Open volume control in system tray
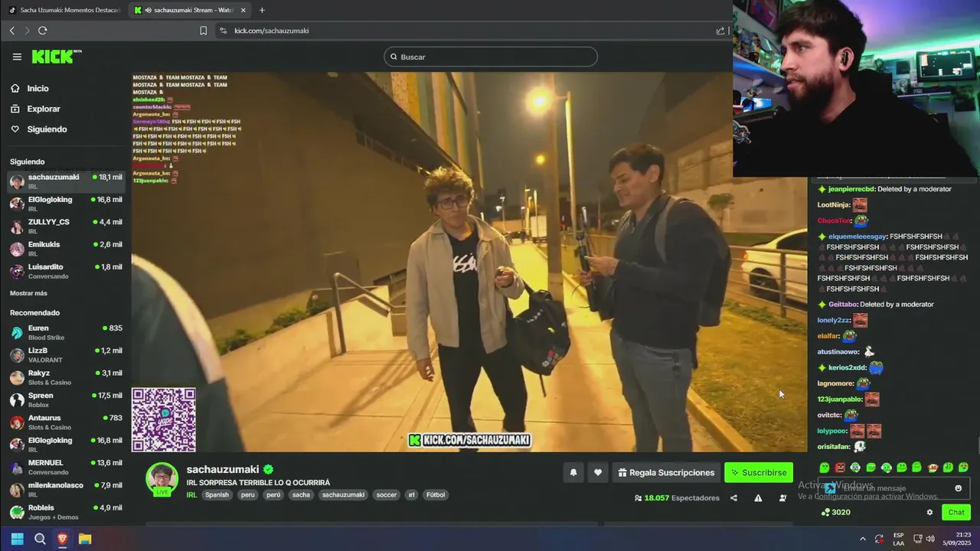 (929, 539)
